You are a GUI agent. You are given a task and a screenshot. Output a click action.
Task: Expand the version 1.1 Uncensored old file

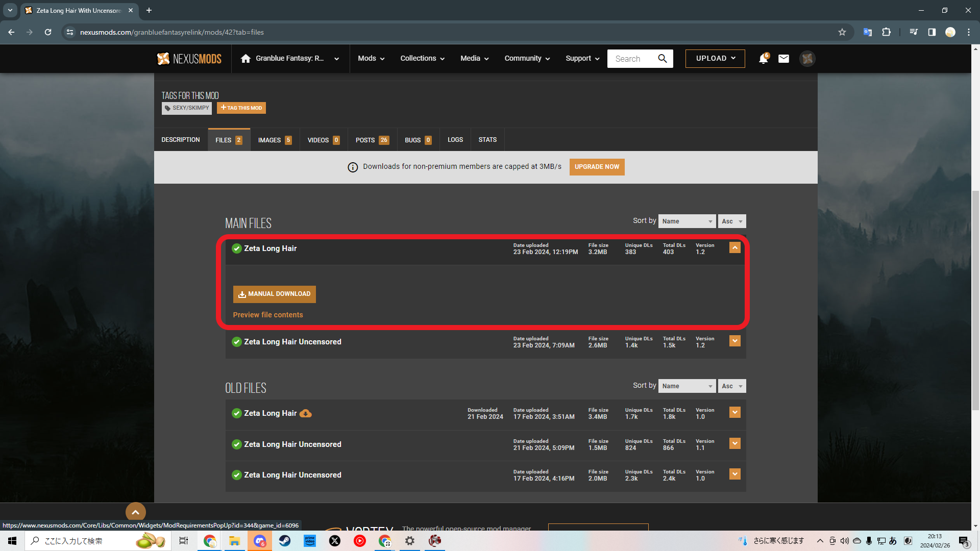click(x=734, y=443)
